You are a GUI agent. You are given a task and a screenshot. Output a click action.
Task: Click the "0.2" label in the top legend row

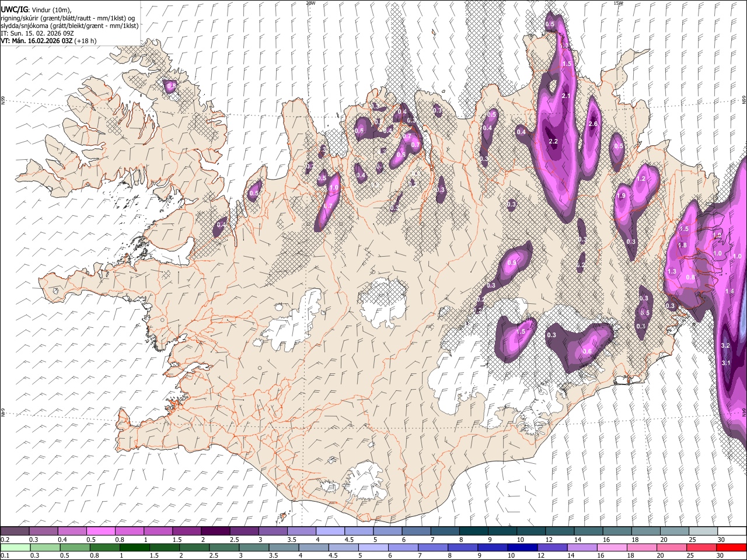point(5,540)
